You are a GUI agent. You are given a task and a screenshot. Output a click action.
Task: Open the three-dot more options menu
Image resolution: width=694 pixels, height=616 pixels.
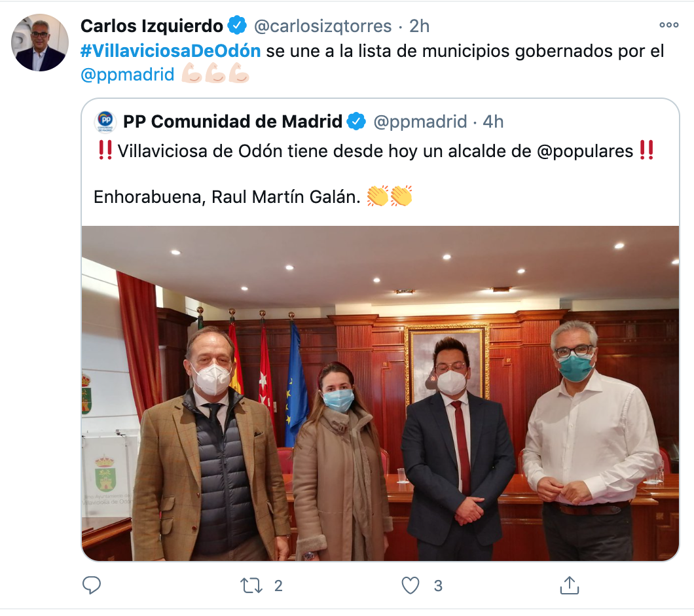tap(668, 25)
